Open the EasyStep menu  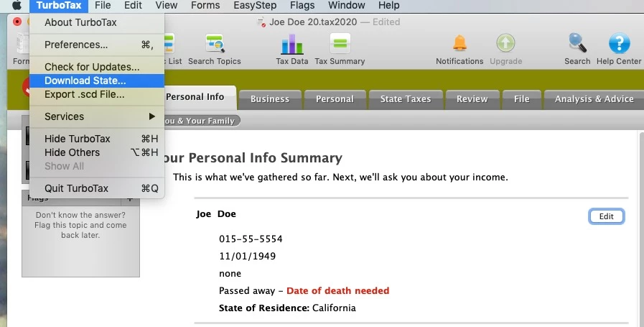[x=255, y=5]
